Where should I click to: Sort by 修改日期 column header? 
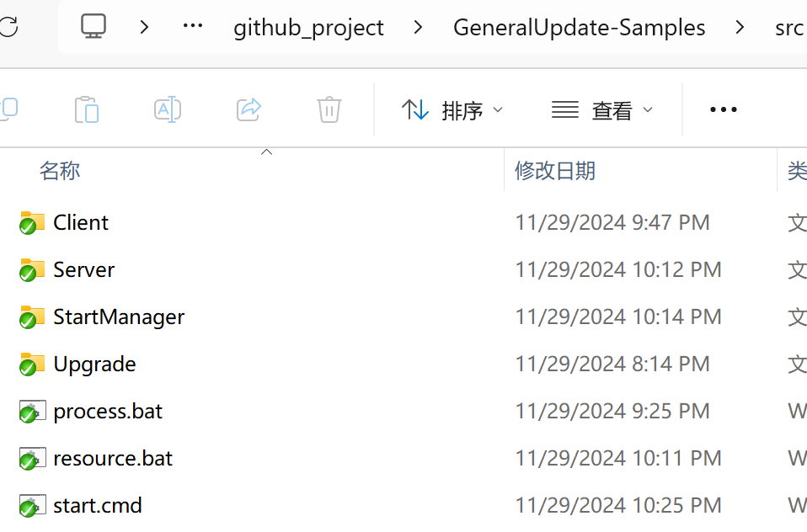(555, 171)
